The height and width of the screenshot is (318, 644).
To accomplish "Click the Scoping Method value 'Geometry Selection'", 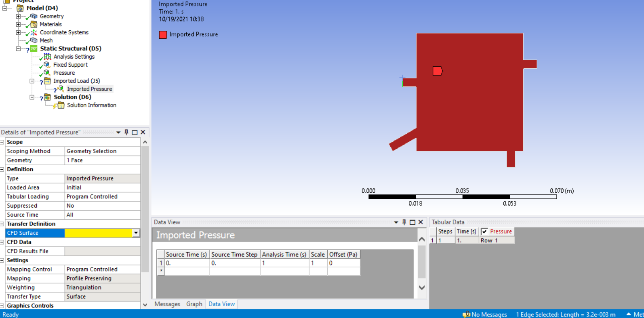I will [x=103, y=151].
